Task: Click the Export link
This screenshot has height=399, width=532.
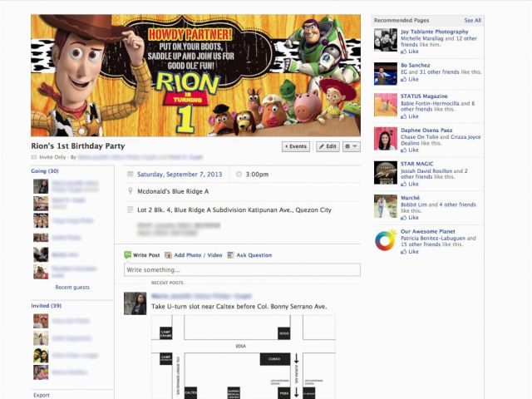Action: [42, 396]
